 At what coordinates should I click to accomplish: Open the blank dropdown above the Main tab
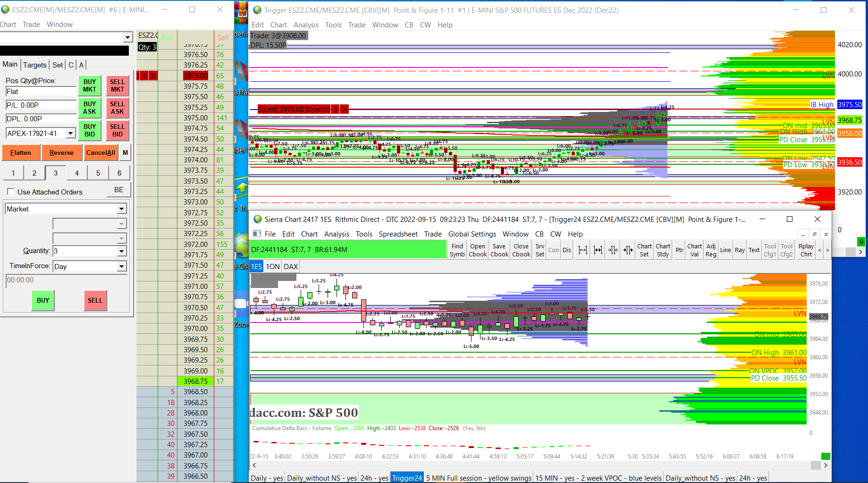[x=127, y=37]
